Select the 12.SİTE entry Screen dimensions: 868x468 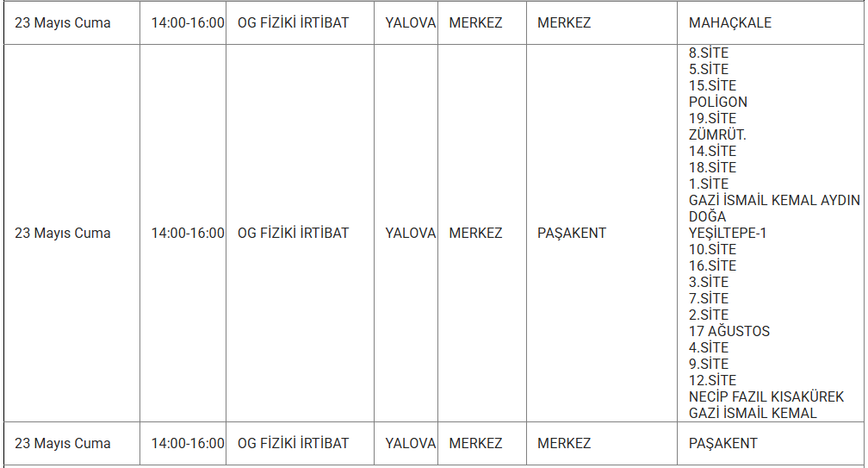tap(712, 380)
